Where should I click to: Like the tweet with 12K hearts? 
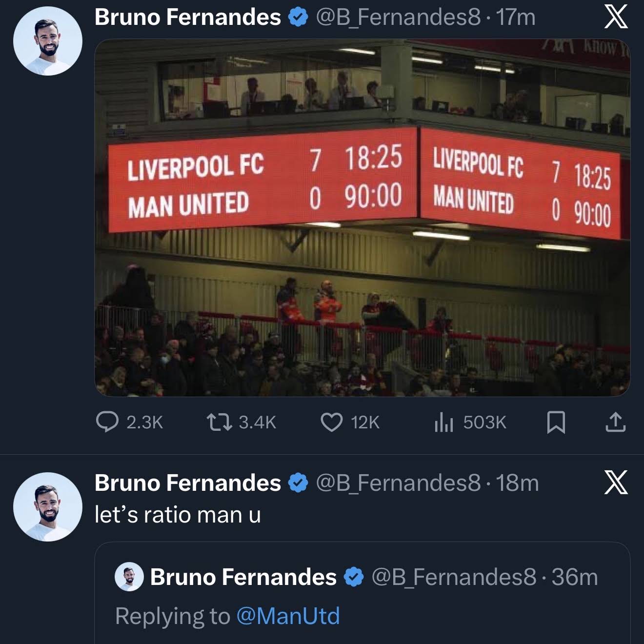click(331, 423)
